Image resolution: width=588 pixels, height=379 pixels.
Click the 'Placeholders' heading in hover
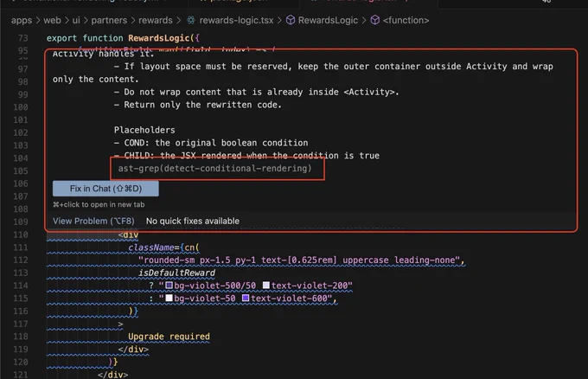pyautogui.click(x=144, y=130)
